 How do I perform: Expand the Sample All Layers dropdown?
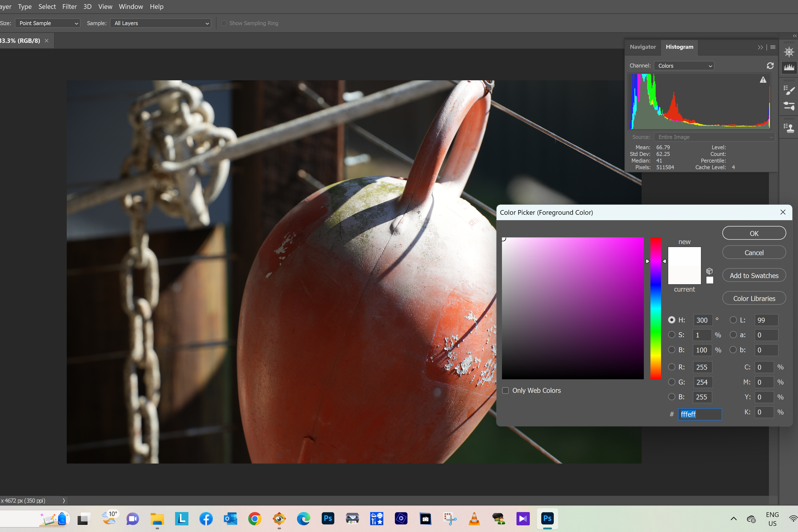(x=161, y=23)
